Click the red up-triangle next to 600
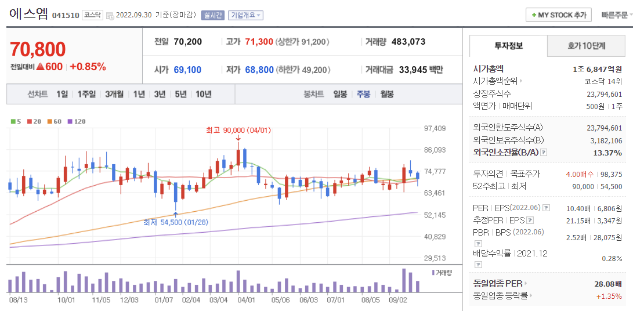 [x=40, y=67]
